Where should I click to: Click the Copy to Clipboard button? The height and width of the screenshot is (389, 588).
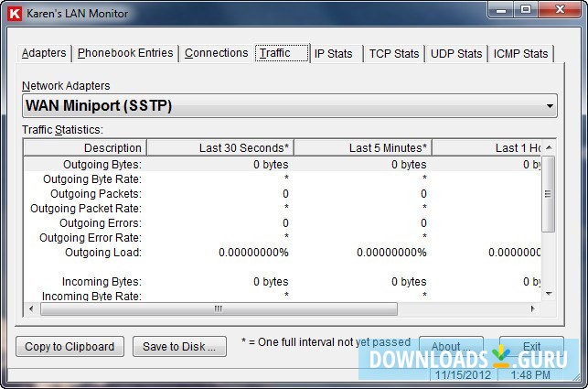[69, 346]
